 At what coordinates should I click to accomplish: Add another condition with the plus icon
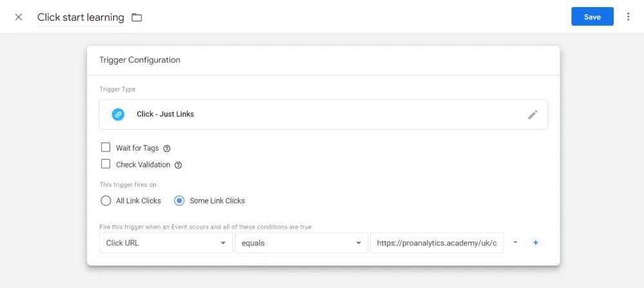536,242
